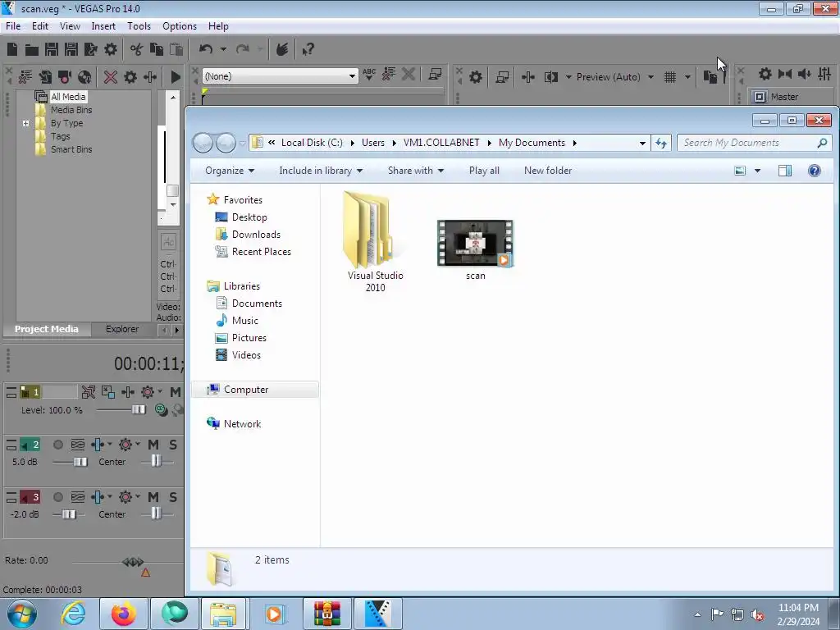Copy selection using the VEGAS toolbar icon

pyautogui.click(x=157, y=50)
